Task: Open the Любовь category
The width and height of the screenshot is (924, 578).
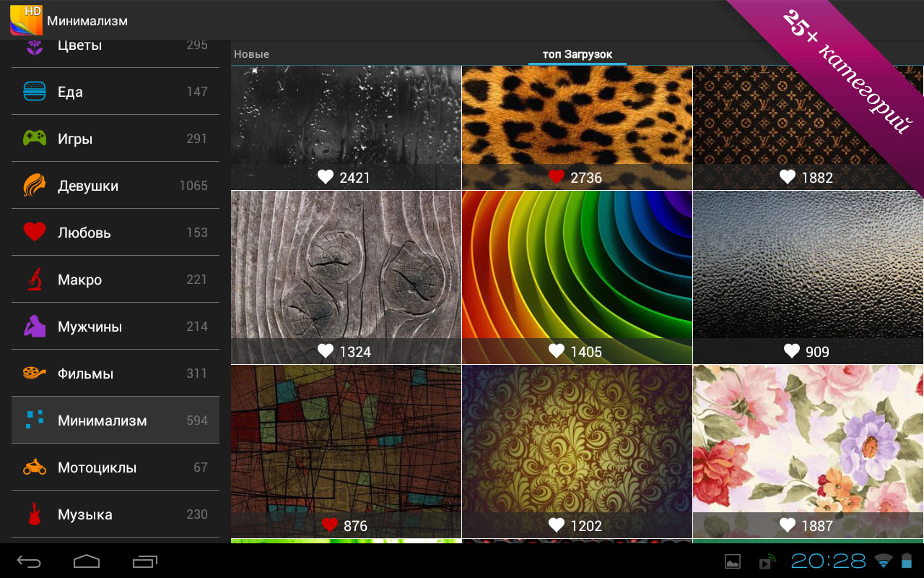Action: (115, 233)
